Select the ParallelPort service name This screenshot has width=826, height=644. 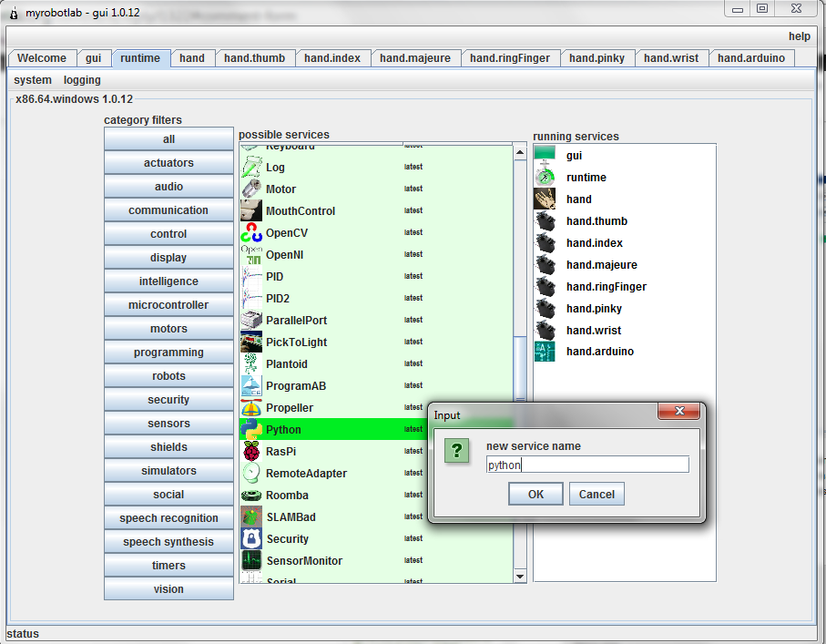(296, 320)
